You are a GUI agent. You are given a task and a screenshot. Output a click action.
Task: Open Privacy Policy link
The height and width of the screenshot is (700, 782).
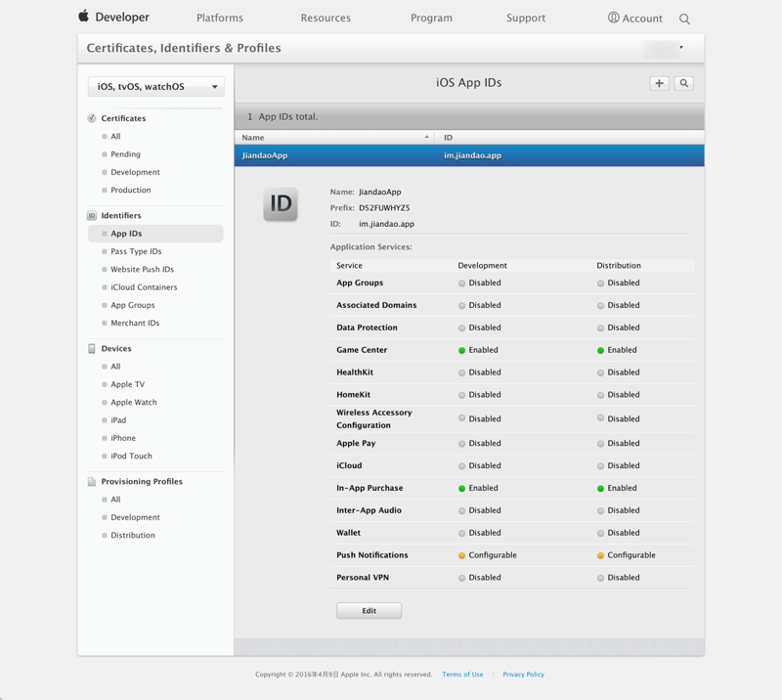pyautogui.click(x=523, y=674)
